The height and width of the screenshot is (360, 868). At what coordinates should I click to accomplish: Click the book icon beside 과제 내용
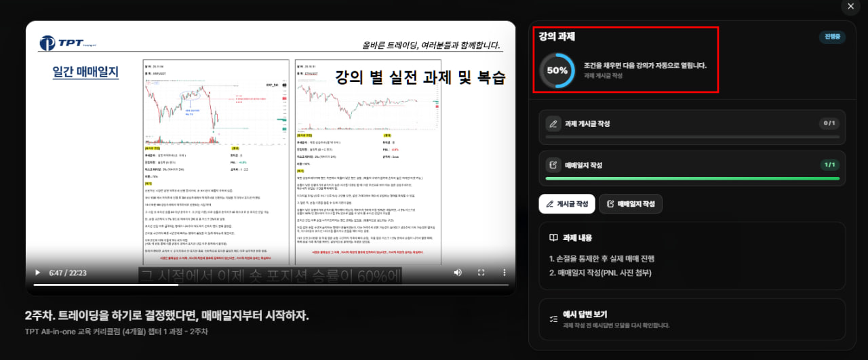553,238
